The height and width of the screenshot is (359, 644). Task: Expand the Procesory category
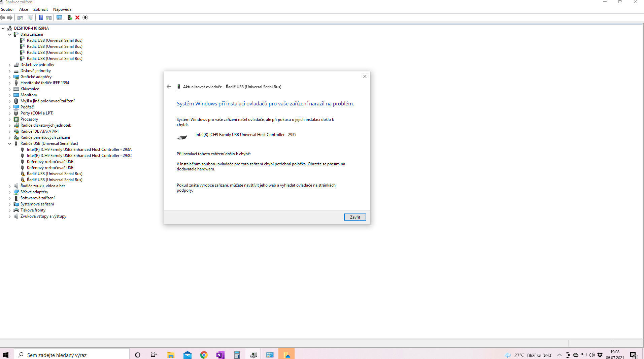pos(10,119)
